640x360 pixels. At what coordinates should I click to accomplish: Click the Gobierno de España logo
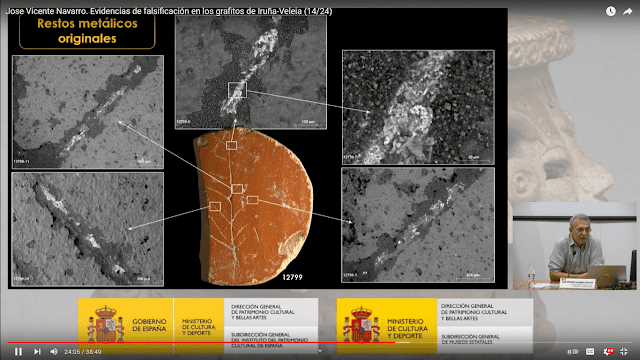[x=126, y=326]
